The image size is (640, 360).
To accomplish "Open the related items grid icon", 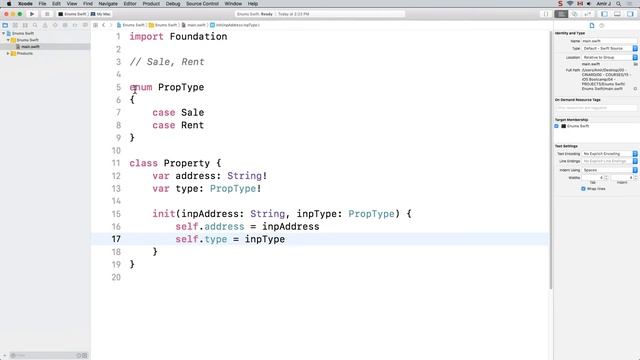I will pyautogui.click(x=96, y=25).
